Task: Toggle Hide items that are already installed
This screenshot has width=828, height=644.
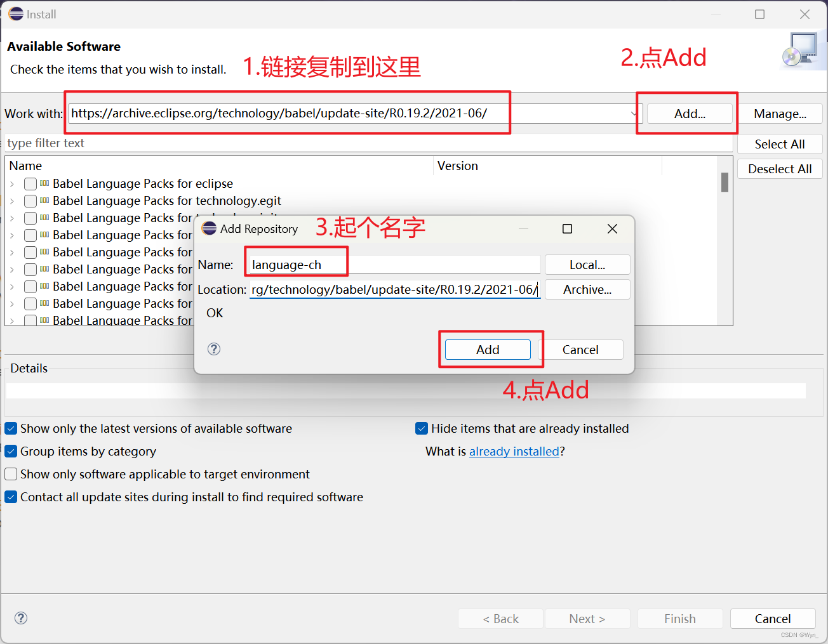Action: (x=422, y=428)
